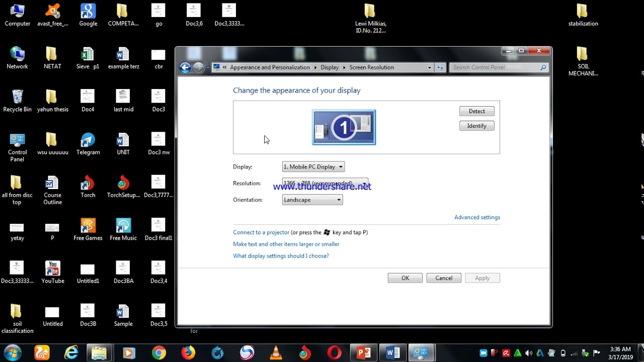Click Appearance and Personalization breadcrumb
The image size is (644, 362).
270,67
